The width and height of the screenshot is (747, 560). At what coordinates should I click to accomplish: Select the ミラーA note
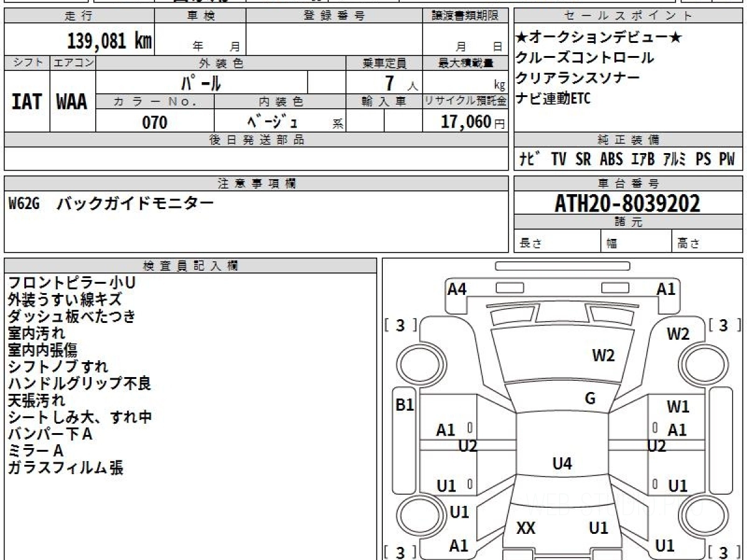(x=36, y=450)
